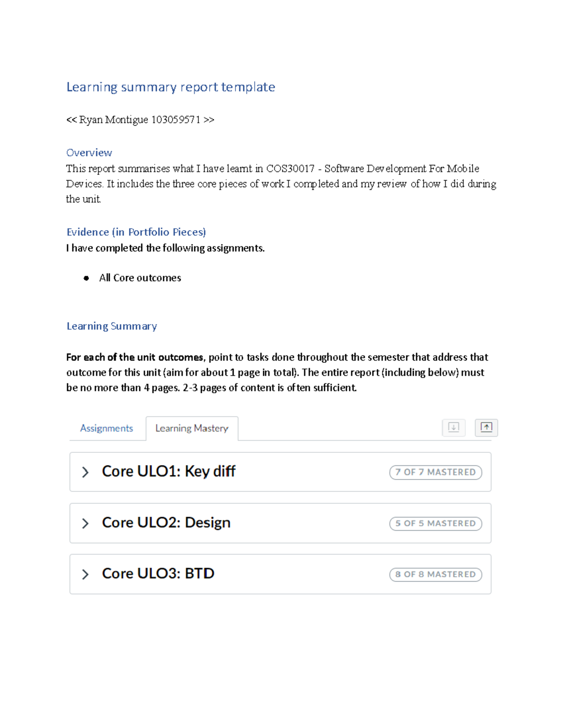This screenshot has height=728, width=563.
Task: Expand the Core ULO2: Design section
Action: (86, 523)
